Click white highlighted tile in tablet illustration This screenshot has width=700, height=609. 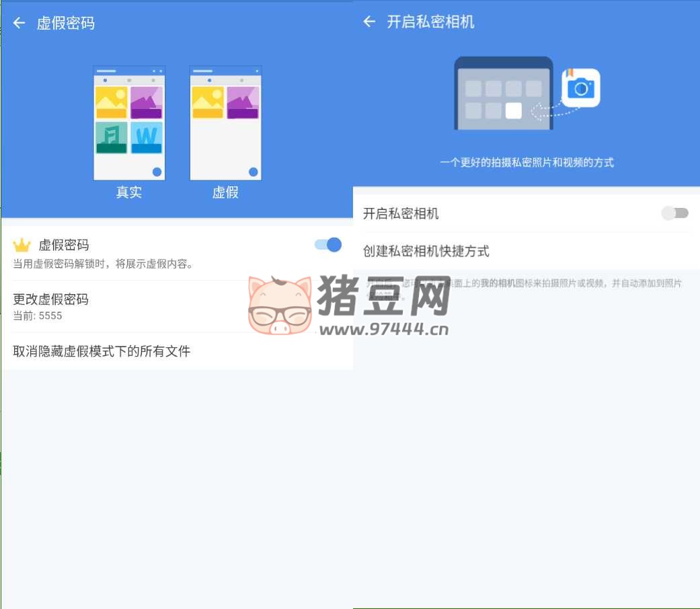[x=513, y=110]
